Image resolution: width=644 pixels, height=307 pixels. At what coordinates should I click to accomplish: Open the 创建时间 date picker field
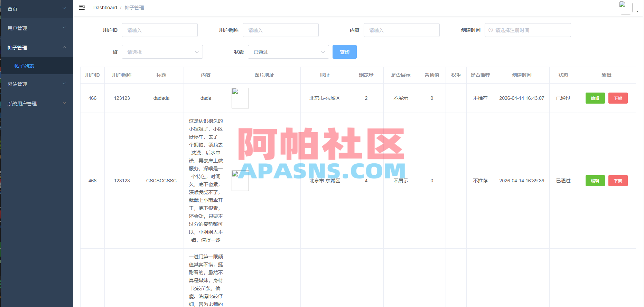528,30
